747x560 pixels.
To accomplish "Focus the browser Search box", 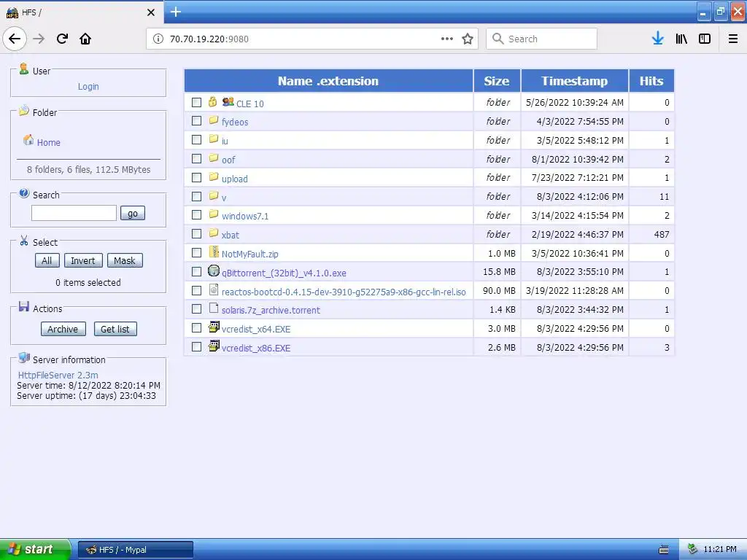I will click(x=541, y=39).
